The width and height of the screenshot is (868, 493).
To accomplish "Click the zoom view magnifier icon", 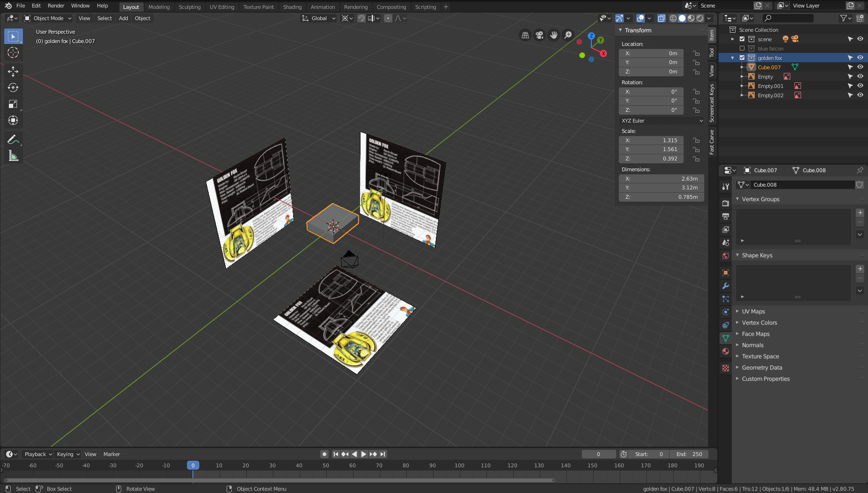I will tap(568, 35).
